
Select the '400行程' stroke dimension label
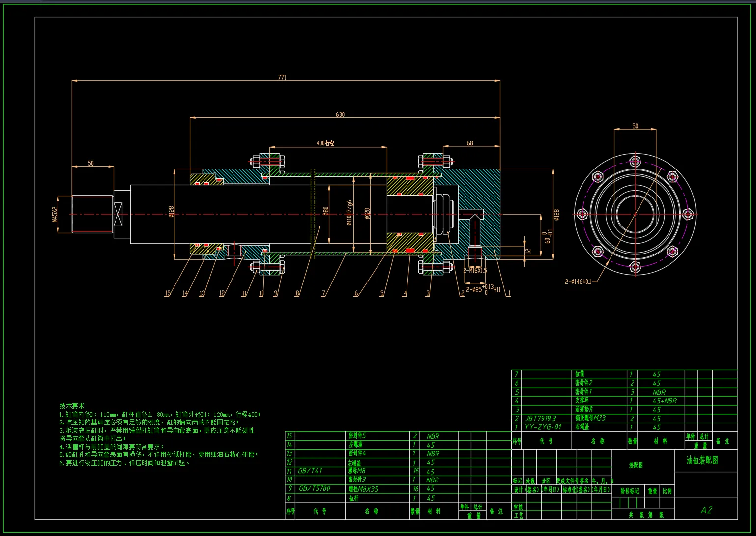[325, 143]
